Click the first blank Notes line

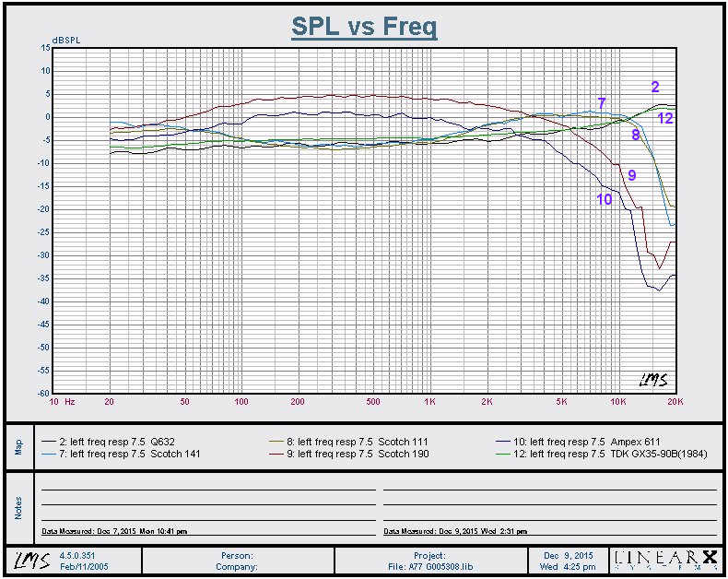(207, 488)
